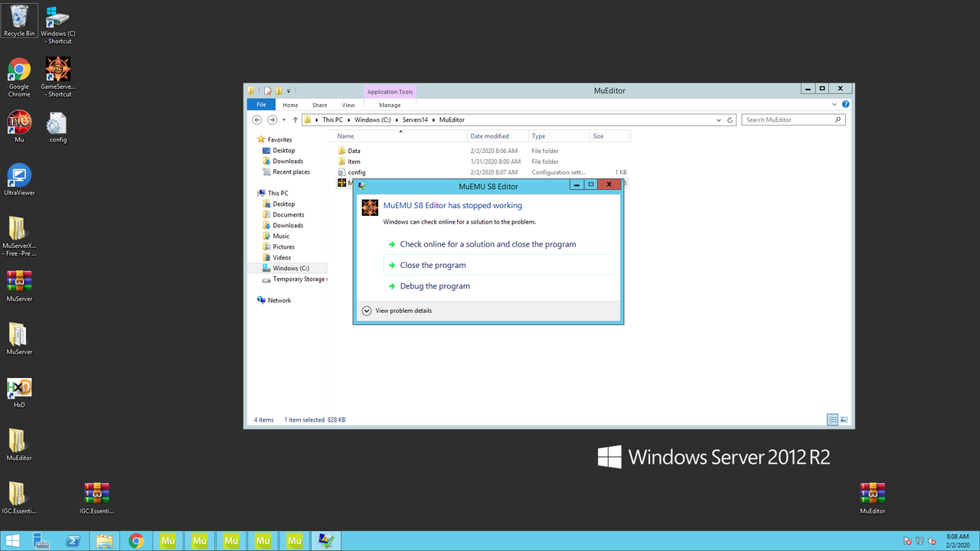980x551 pixels.
Task: Select Music in the navigation pane
Action: point(281,236)
